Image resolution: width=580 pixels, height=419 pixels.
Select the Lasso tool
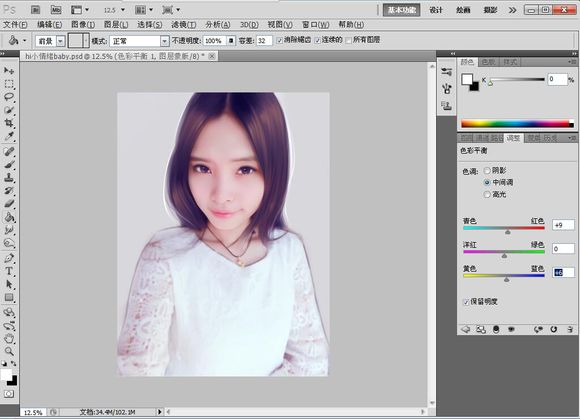click(x=9, y=97)
